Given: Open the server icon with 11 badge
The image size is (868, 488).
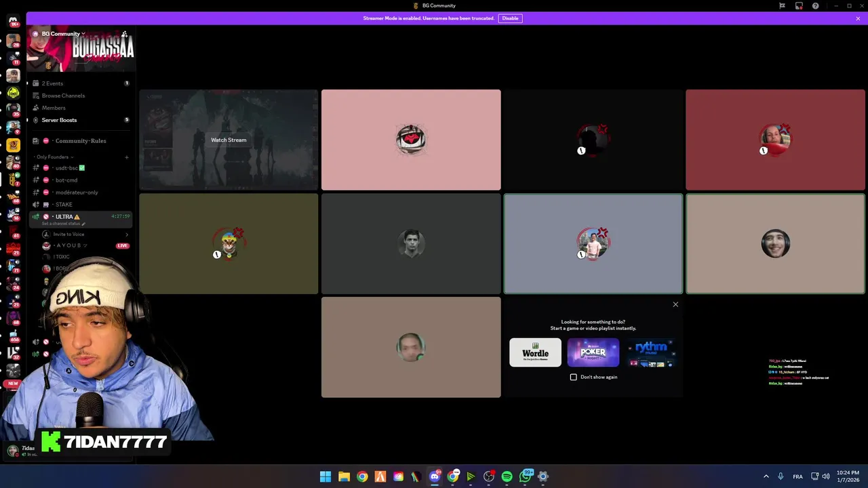Looking at the screenshot, I should [x=13, y=58].
